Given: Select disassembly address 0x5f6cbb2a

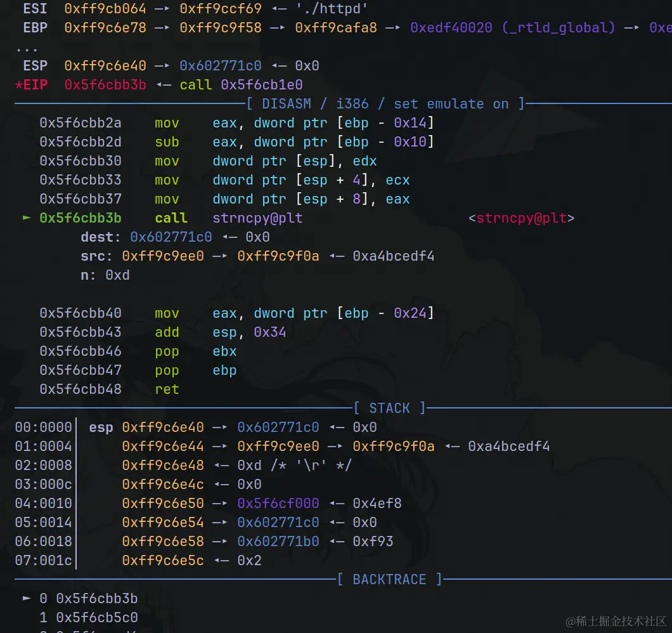Looking at the screenshot, I should coord(81,122).
